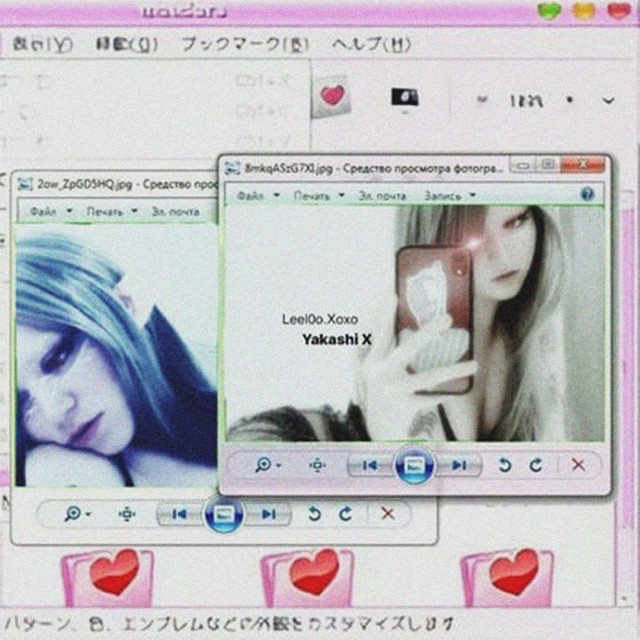Delete the image in the front viewer
Screen dimensions: 640x640
click(578, 465)
